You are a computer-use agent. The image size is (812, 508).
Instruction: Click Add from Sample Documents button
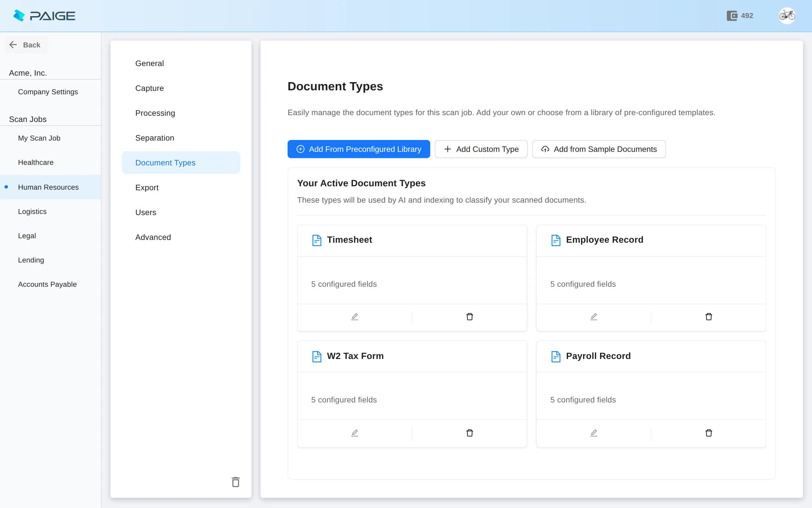[599, 149]
